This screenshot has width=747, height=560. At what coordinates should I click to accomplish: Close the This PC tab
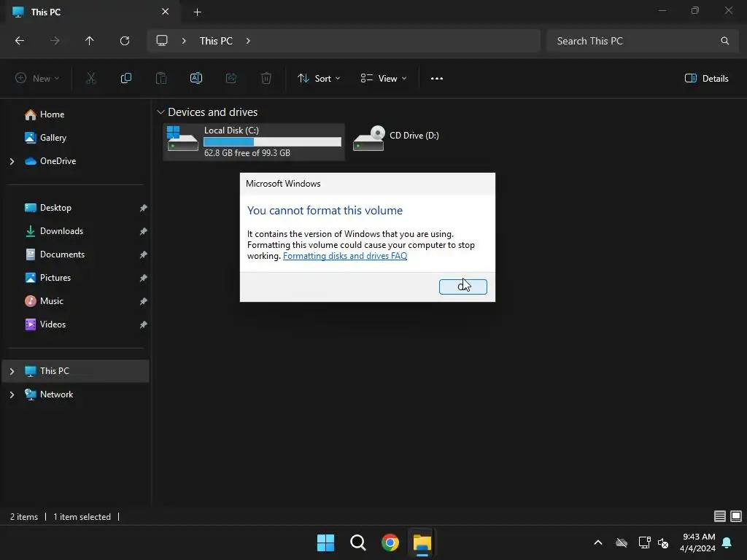click(x=166, y=12)
